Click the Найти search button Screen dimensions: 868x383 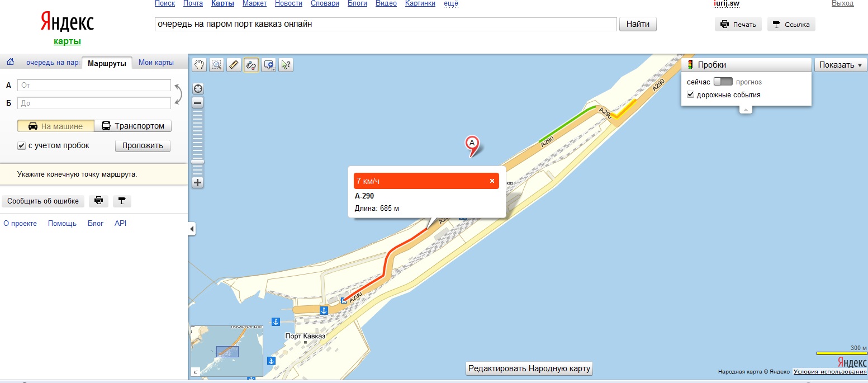[638, 24]
